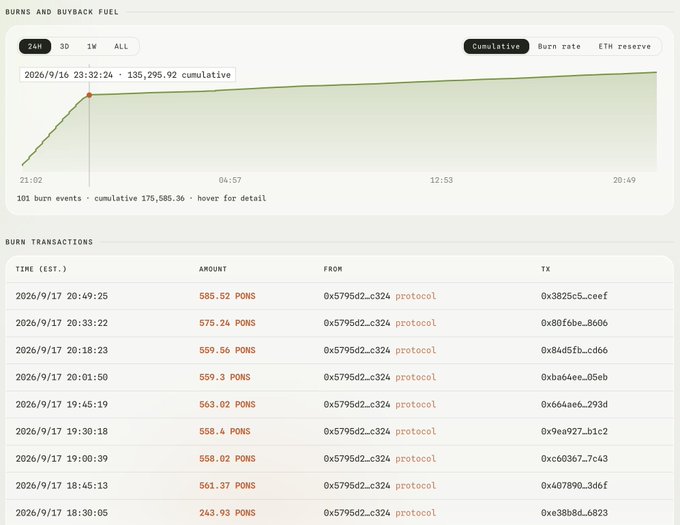The image size is (680, 525).
Task: Click timestamp 2026/9/17 19:30:18
Action: pyautogui.click(x=62, y=431)
